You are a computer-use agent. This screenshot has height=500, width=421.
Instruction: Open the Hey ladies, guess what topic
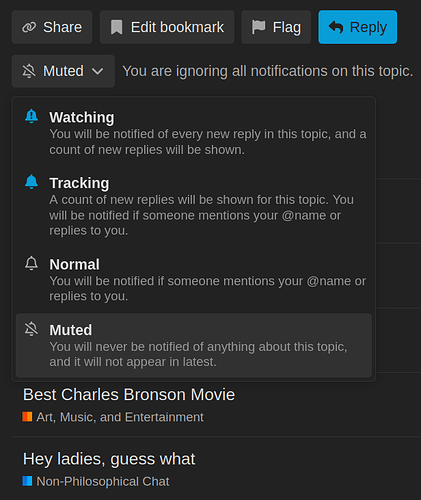[109, 459]
